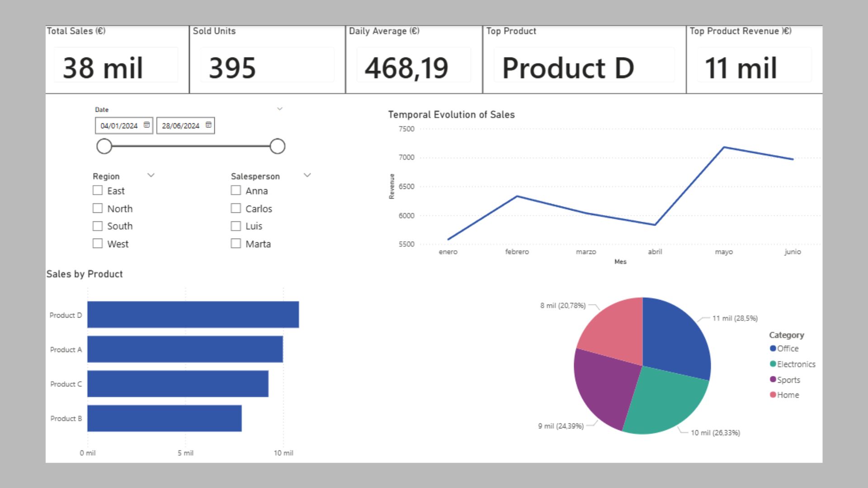
Task: Select Office in the Category legend
Action: [x=787, y=348]
